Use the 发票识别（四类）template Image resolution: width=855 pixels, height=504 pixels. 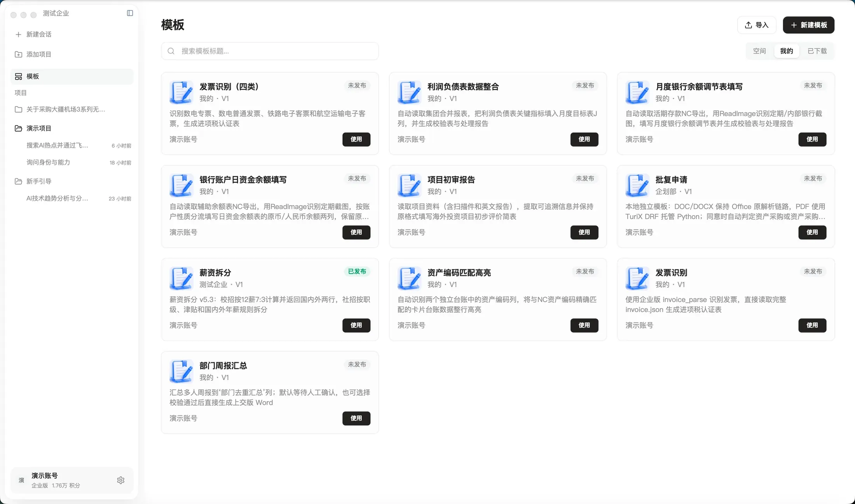356,140
